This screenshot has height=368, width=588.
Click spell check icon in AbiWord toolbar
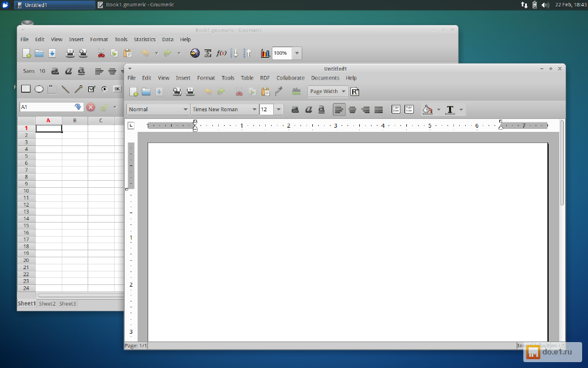coord(296,91)
